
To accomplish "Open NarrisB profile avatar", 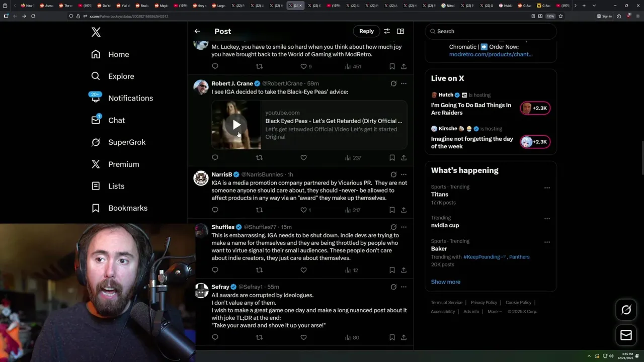I will coord(201,178).
